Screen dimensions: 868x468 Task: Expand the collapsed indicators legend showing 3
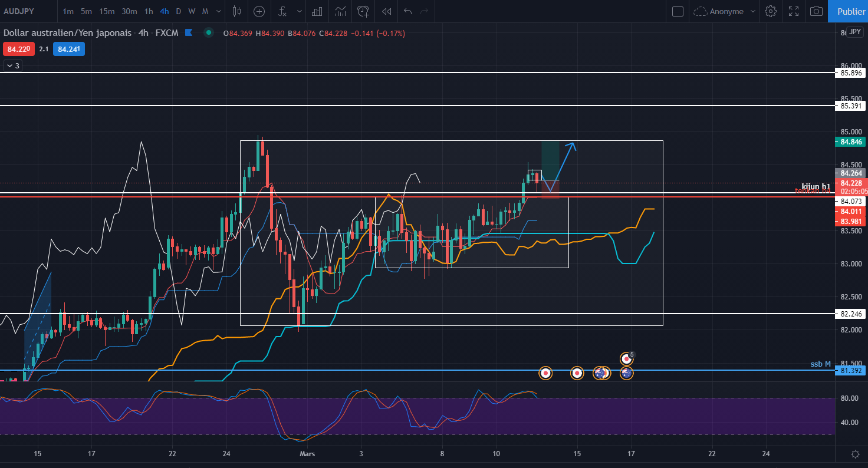tap(13, 65)
